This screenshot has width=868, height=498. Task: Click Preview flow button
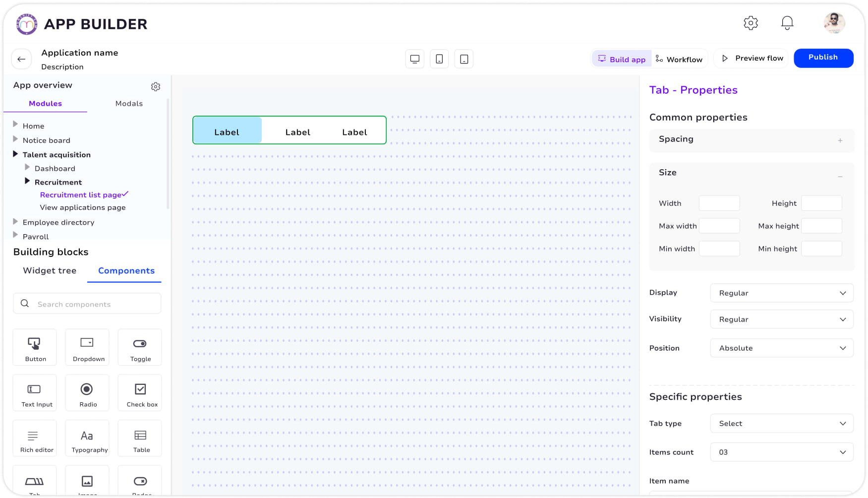[x=752, y=59]
